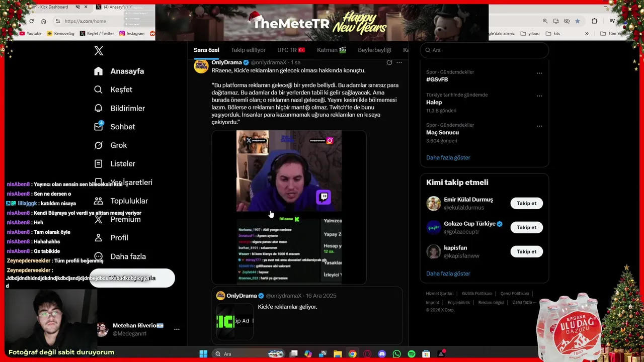This screenshot has height=362, width=644.
Task: Open Windows Start menu
Action: (203, 354)
